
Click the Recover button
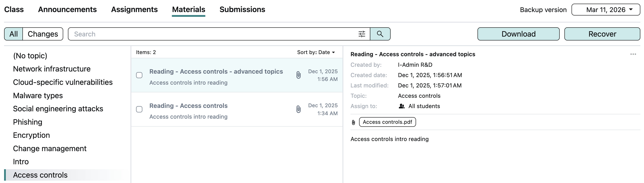[x=602, y=34]
